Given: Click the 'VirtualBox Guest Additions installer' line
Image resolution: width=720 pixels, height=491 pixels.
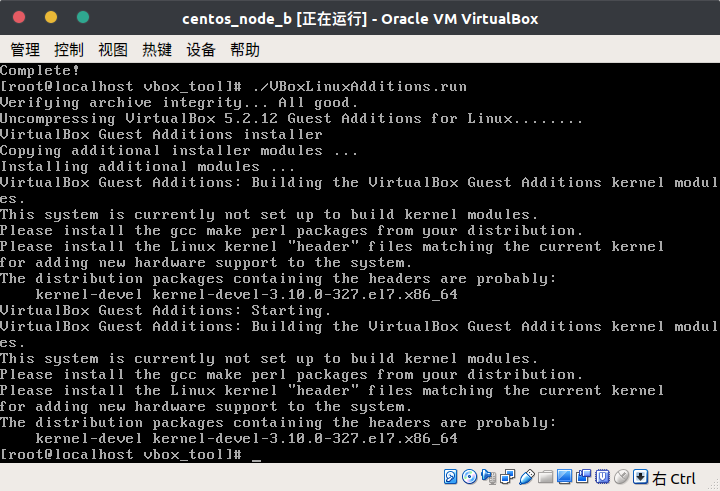Looking at the screenshot, I should pyautogui.click(x=161, y=135).
